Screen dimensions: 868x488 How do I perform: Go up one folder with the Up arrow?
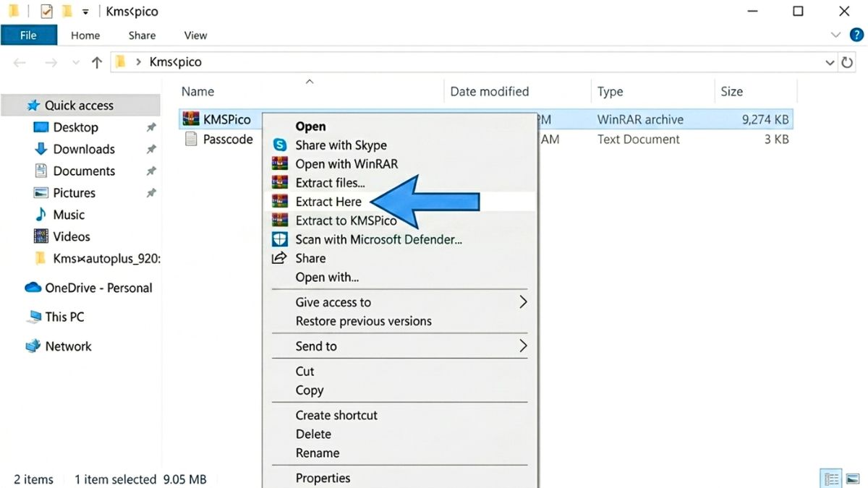[96, 62]
